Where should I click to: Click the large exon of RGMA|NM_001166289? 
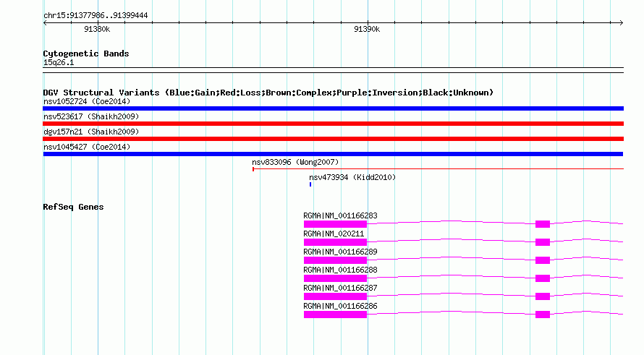pos(335,260)
